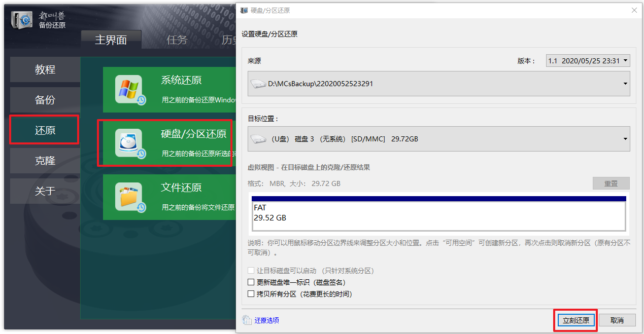Image resolution: width=644 pixels, height=334 pixels.
Task: Click the app logo safe icon
Action: point(22,20)
